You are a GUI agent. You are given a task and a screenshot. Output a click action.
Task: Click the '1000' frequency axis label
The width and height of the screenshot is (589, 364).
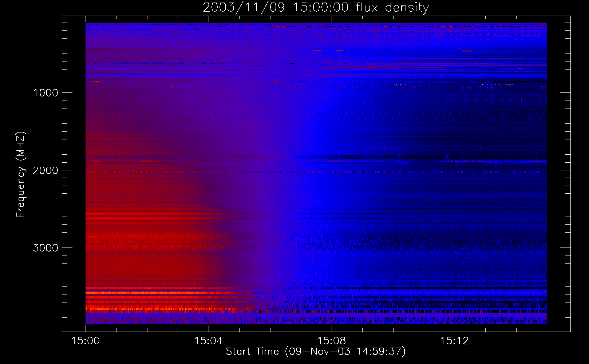[46, 93]
